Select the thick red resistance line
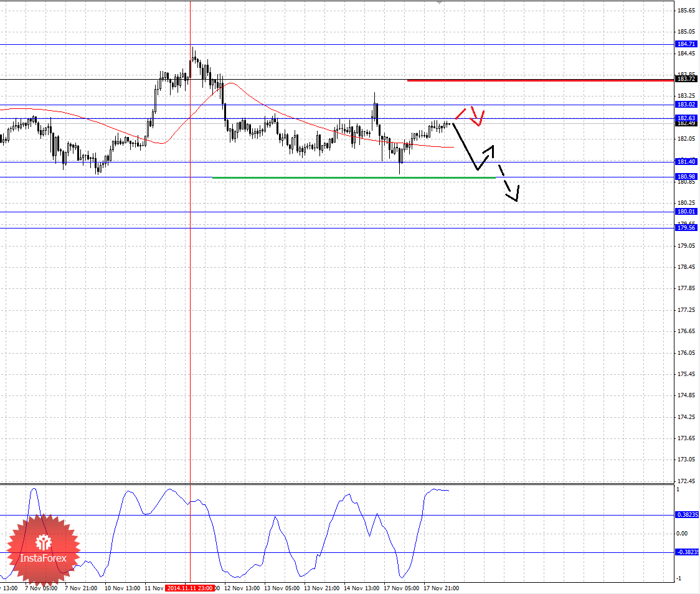 [540, 80]
